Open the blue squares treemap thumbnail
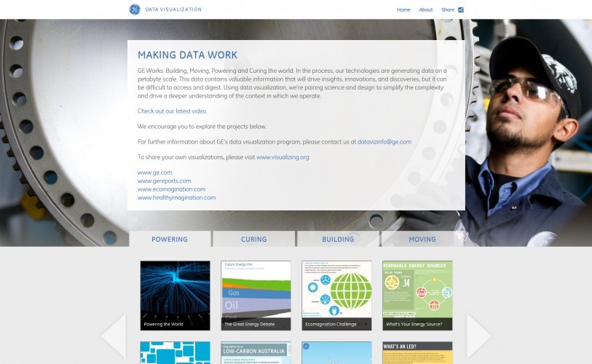This screenshot has width=592, height=364. point(175,352)
